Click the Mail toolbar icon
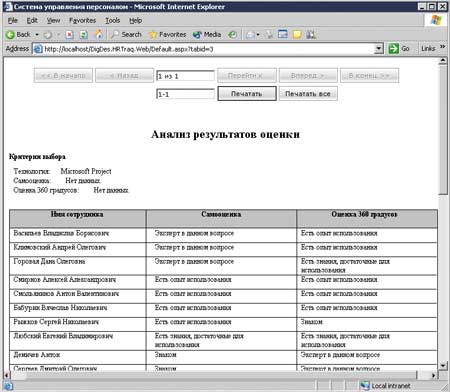This screenshot has width=450, height=392. click(x=250, y=34)
